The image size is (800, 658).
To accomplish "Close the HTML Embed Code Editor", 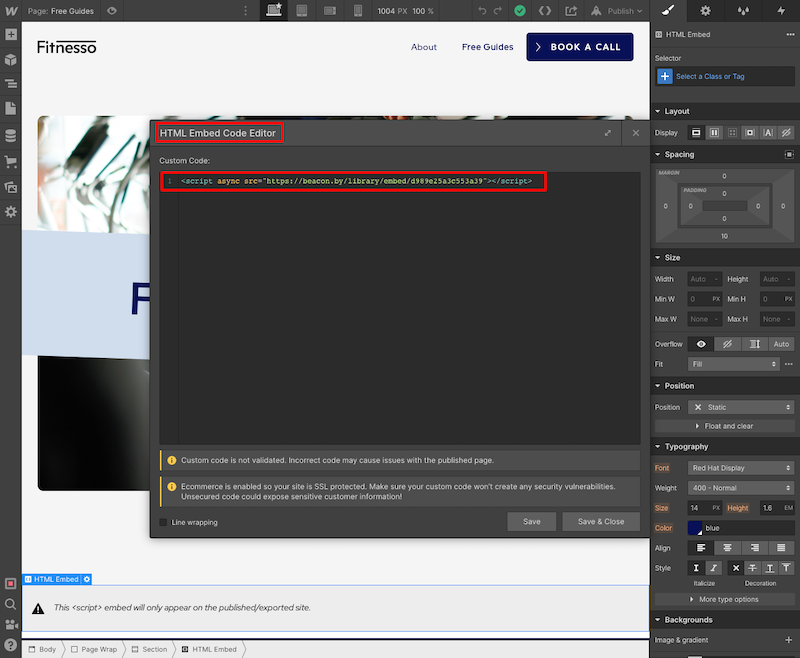I will (x=636, y=133).
